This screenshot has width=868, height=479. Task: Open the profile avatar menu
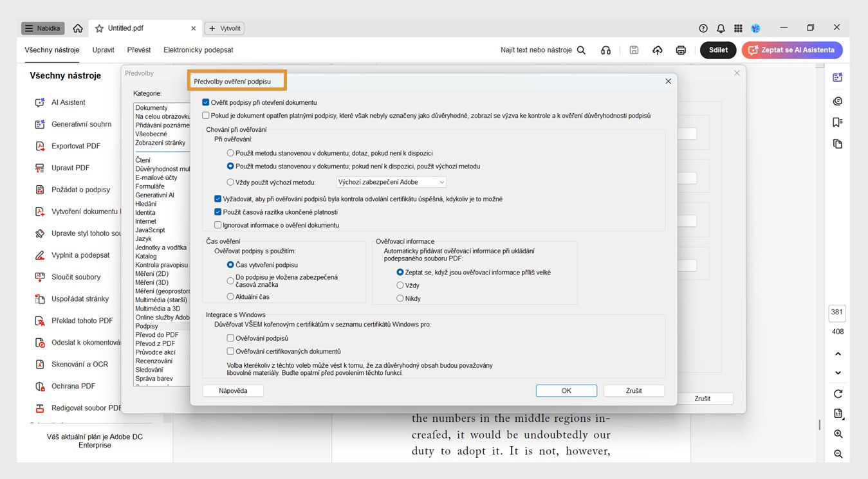pyautogui.click(x=756, y=28)
